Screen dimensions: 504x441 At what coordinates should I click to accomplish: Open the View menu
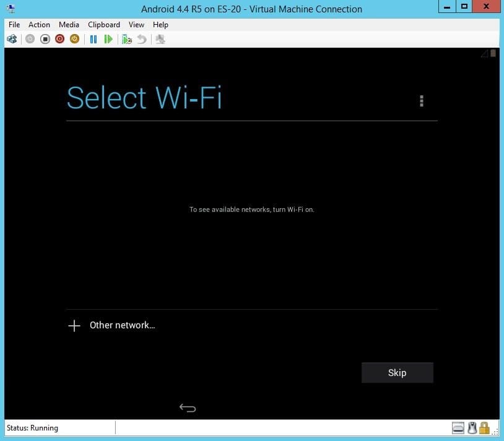point(136,25)
